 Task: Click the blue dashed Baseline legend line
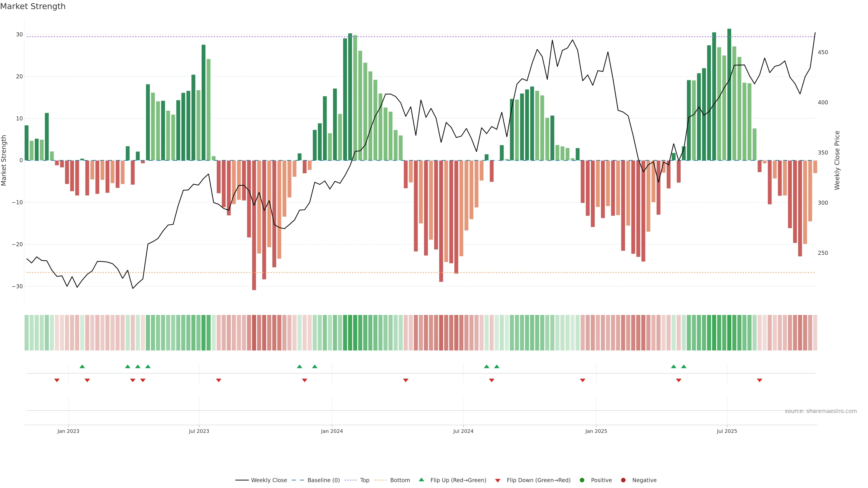pos(297,480)
